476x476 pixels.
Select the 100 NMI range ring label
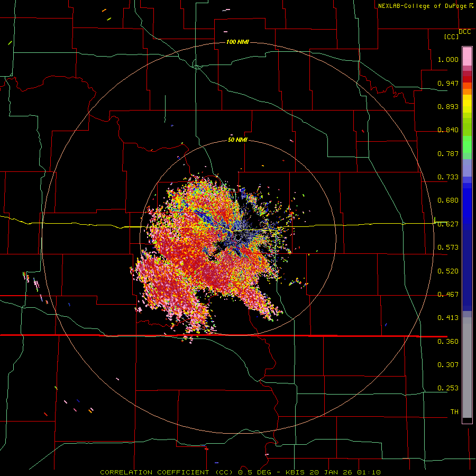pyautogui.click(x=237, y=42)
